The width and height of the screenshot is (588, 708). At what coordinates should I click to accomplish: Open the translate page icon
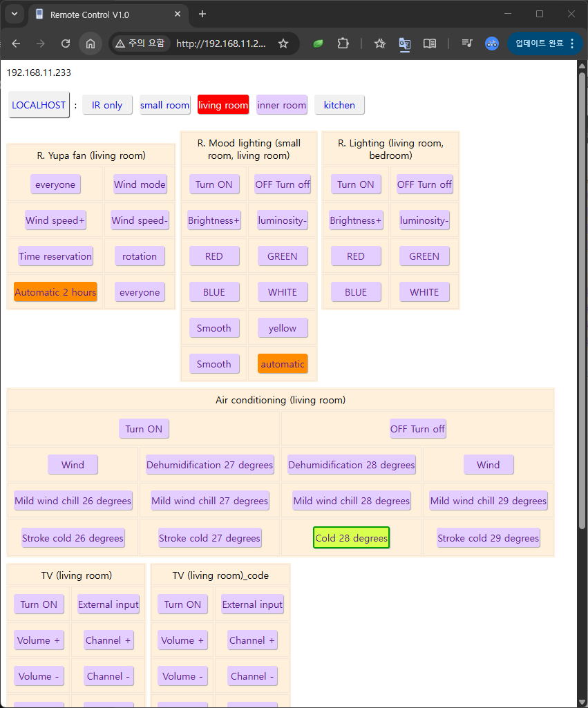(x=405, y=44)
